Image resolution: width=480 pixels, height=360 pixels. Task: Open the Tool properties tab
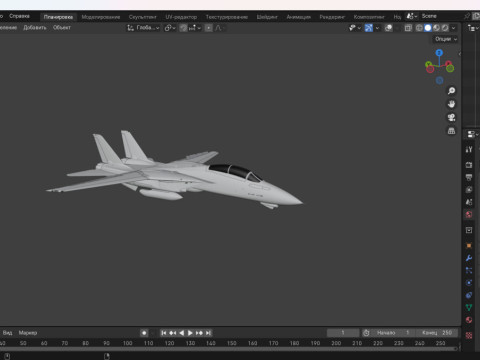tap(469, 149)
